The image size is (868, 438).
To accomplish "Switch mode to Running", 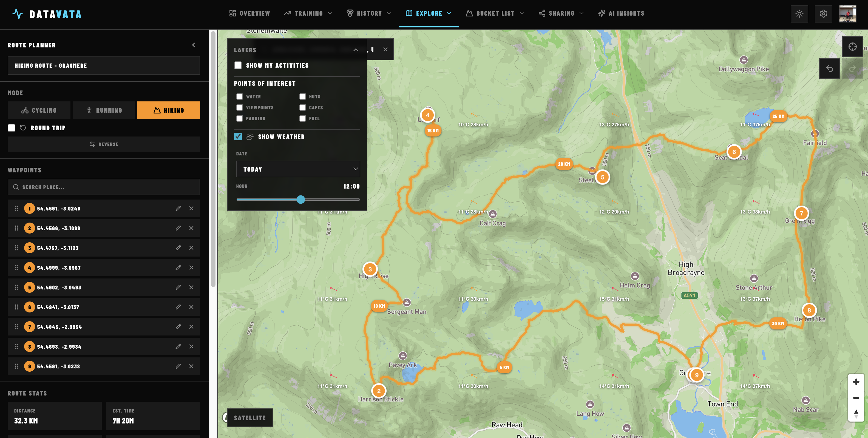I will (x=104, y=110).
